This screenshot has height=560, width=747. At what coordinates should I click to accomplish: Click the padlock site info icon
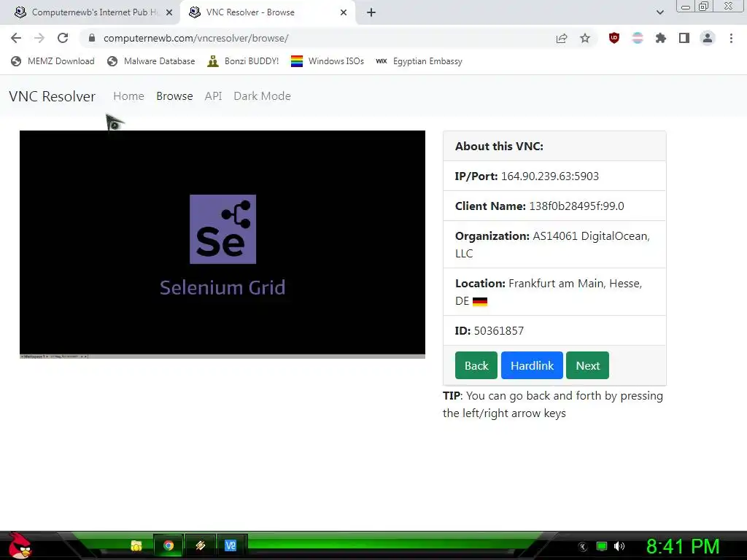(92, 38)
